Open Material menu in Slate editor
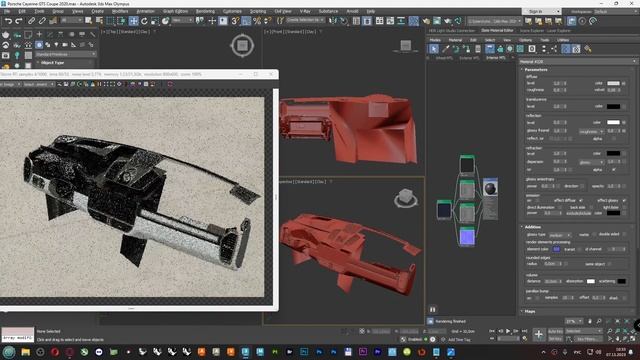Screen dimensions: 640x360 pos(455,40)
